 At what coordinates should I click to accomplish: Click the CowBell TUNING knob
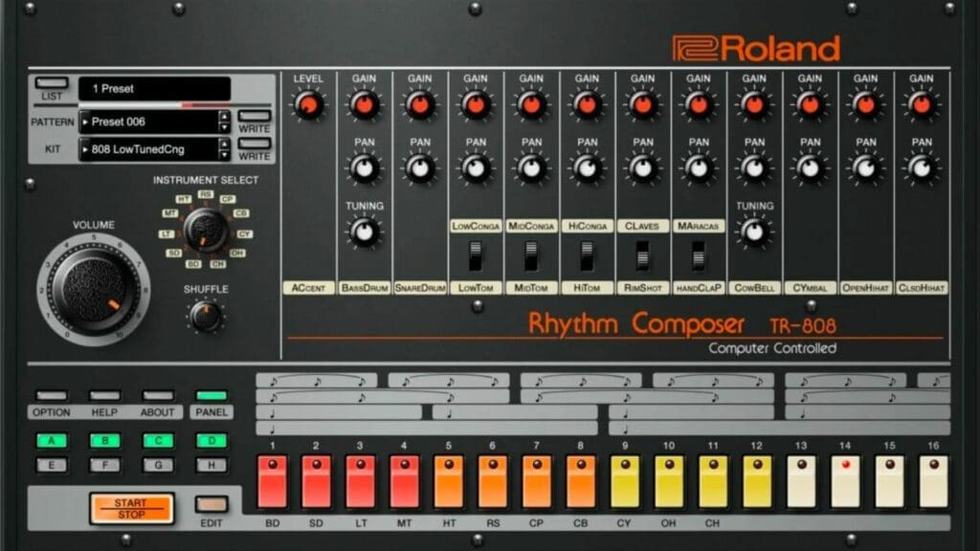pos(754,232)
